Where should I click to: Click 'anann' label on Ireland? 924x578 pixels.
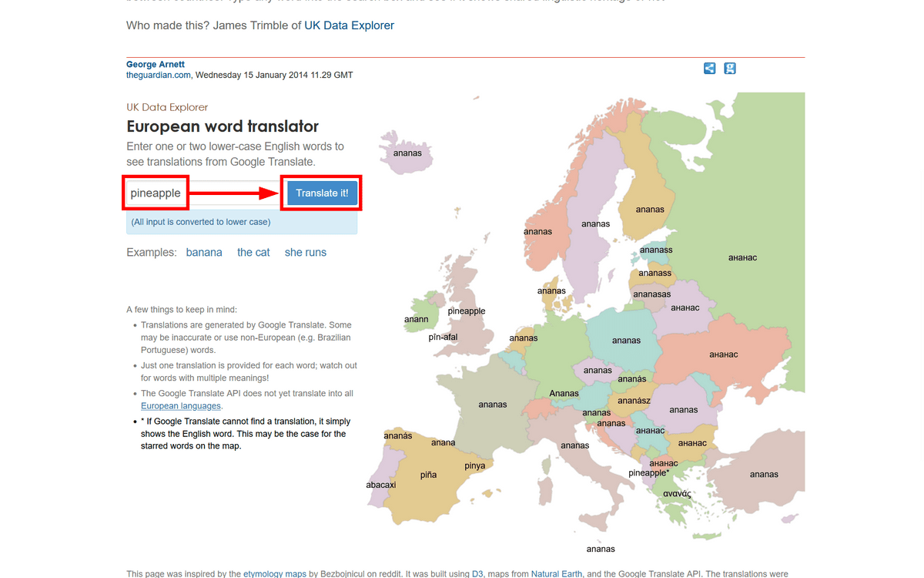coord(416,320)
